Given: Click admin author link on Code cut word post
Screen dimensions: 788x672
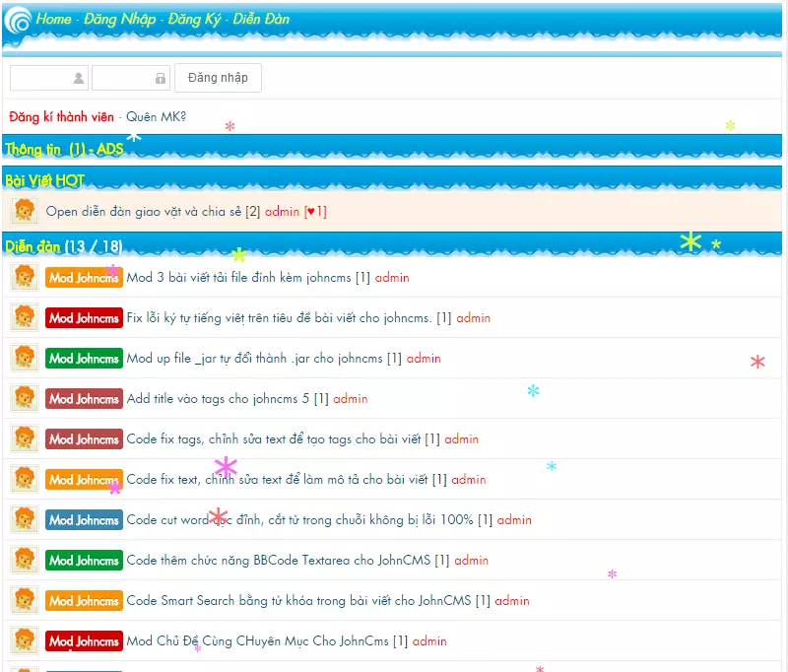Looking at the screenshot, I should tap(514, 519).
